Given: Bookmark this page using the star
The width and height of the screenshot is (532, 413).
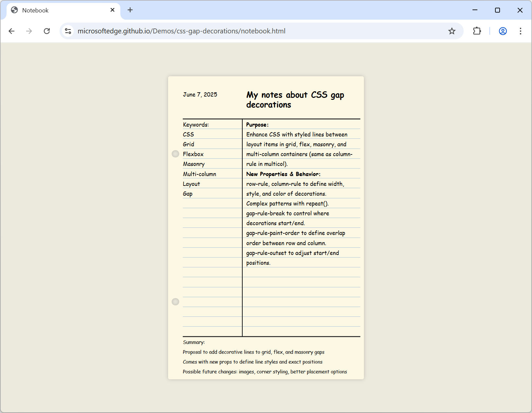Looking at the screenshot, I should pyautogui.click(x=452, y=31).
